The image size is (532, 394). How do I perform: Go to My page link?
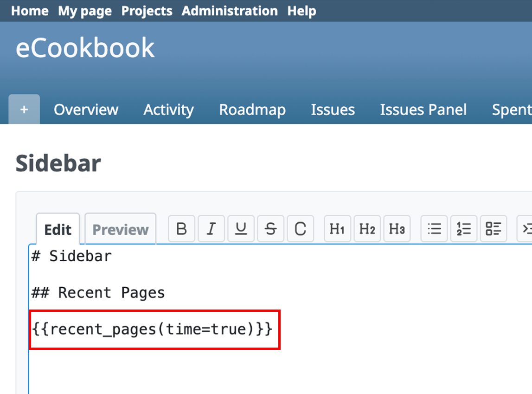85,11
